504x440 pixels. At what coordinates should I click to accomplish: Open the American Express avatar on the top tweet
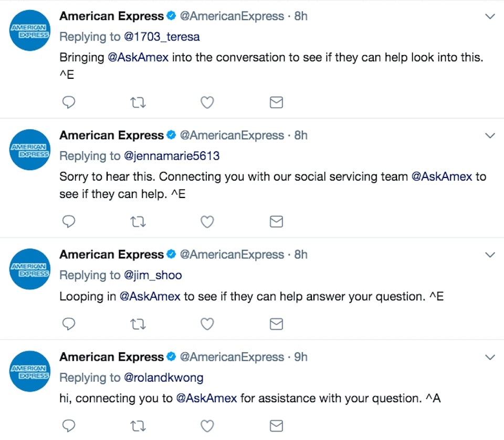(x=30, y=30)
